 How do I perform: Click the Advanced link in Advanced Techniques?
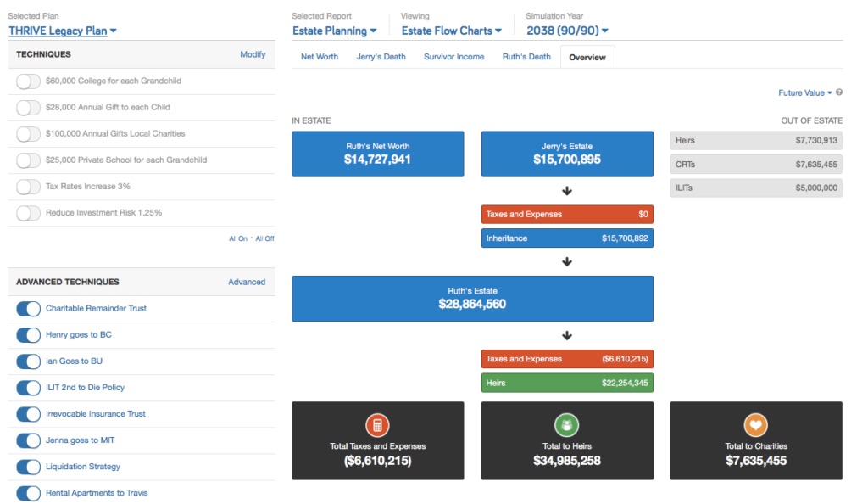click(x=247, y=282)
